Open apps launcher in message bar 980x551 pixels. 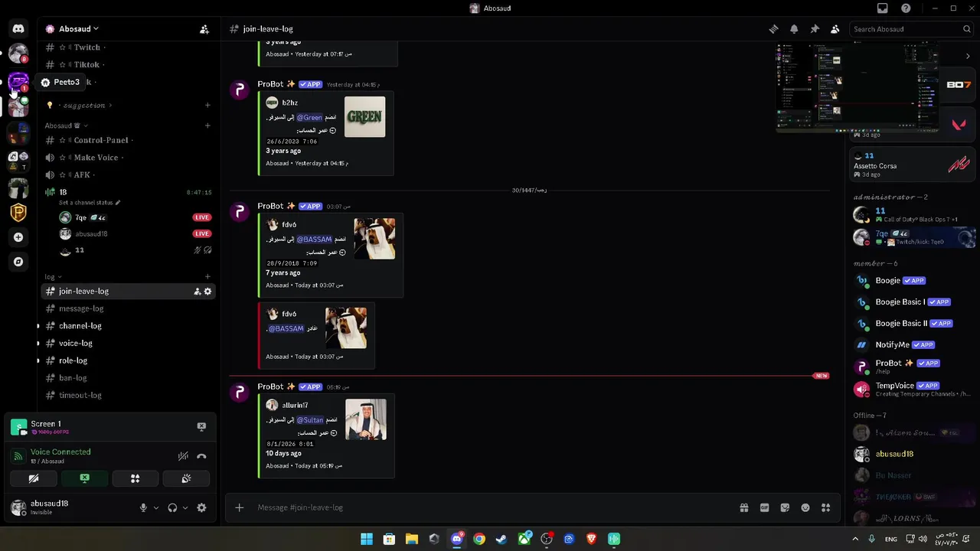(825, 507)
